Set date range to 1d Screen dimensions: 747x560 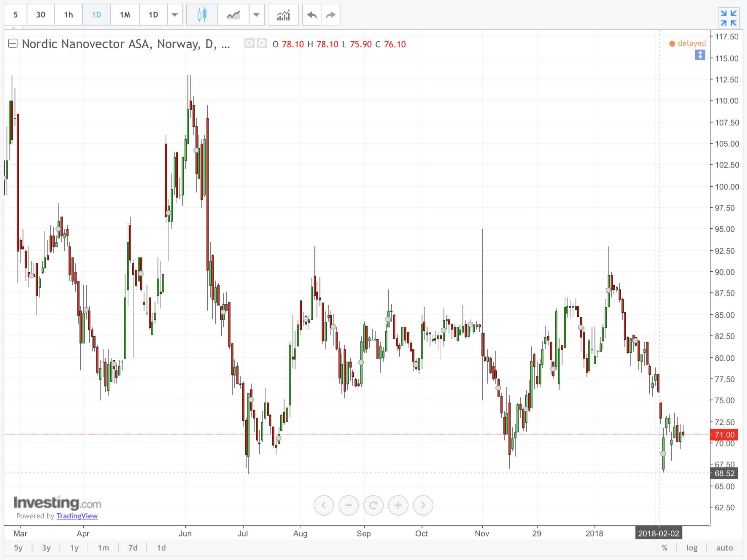[x=161, y=548]
